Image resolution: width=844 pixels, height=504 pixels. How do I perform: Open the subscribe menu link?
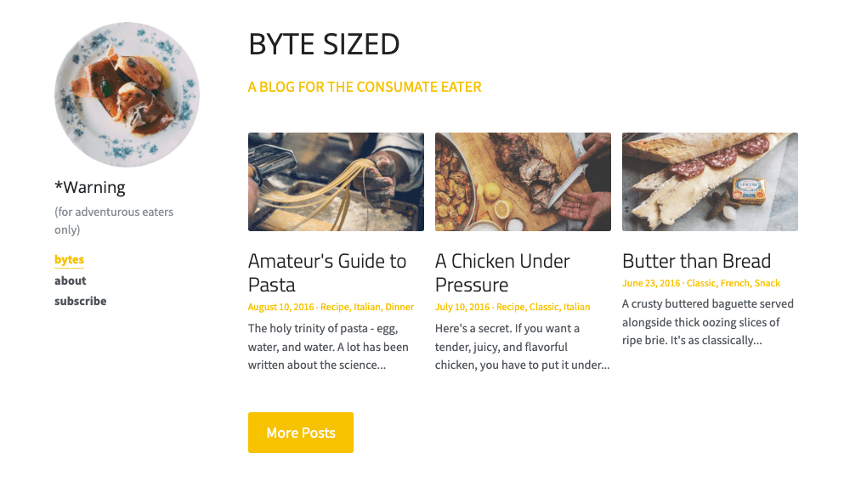coord(81,301)
